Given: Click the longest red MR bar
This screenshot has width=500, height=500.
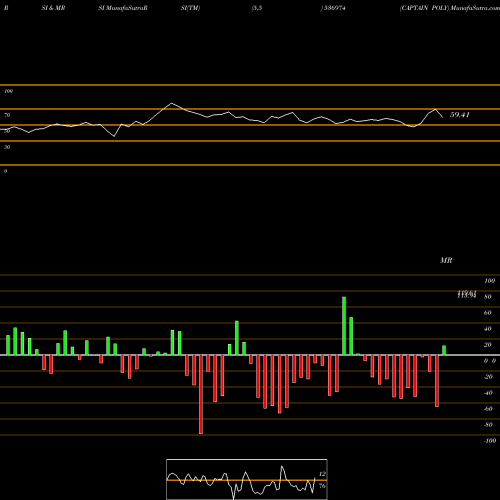Looking at the screenshot, I should (x=201, y=394).
